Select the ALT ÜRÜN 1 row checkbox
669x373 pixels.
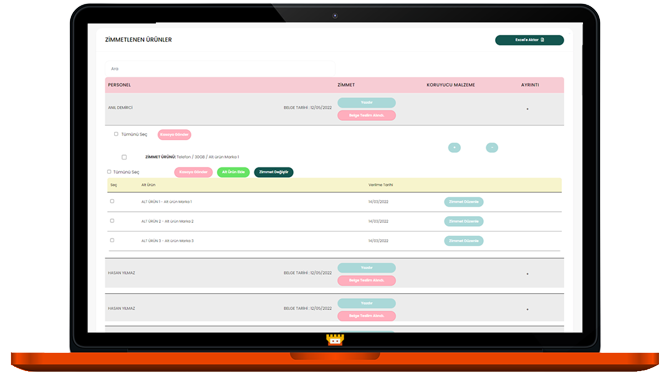[112, 201]
